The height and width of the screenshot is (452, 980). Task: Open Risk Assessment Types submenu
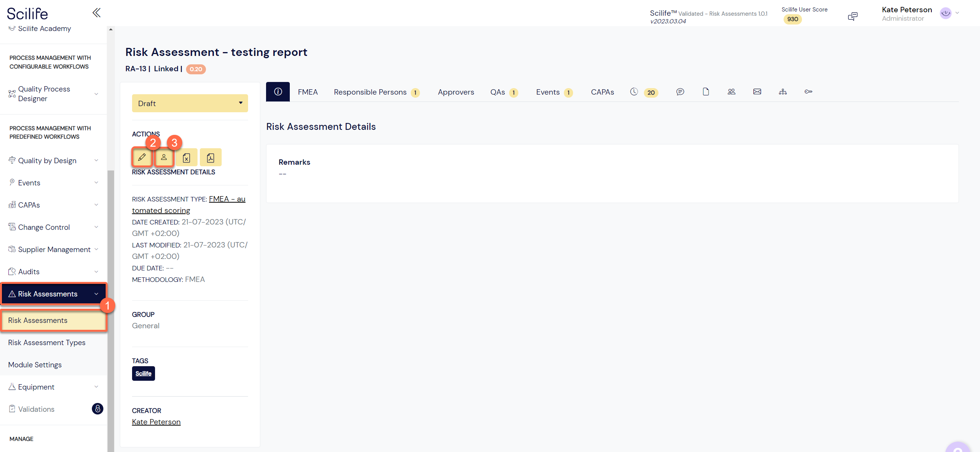click(x=47, y=342)
